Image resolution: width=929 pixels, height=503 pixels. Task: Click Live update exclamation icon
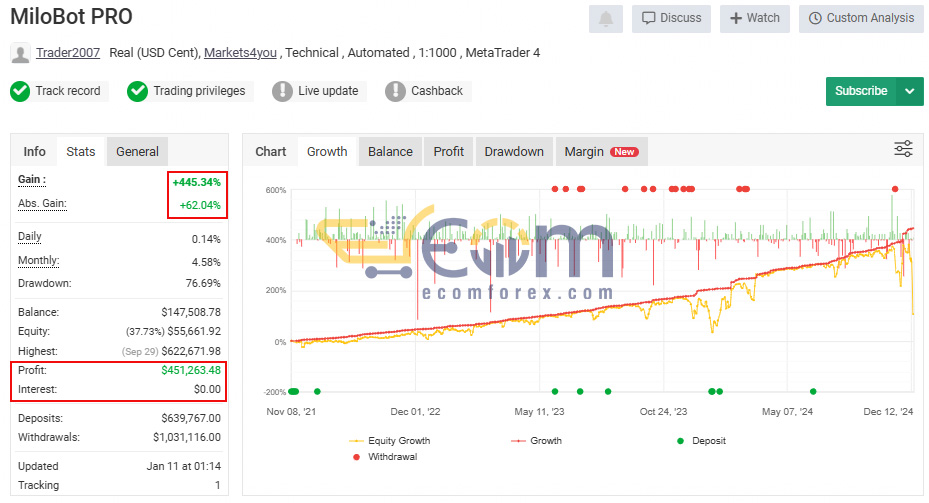(x=283, y=91)
